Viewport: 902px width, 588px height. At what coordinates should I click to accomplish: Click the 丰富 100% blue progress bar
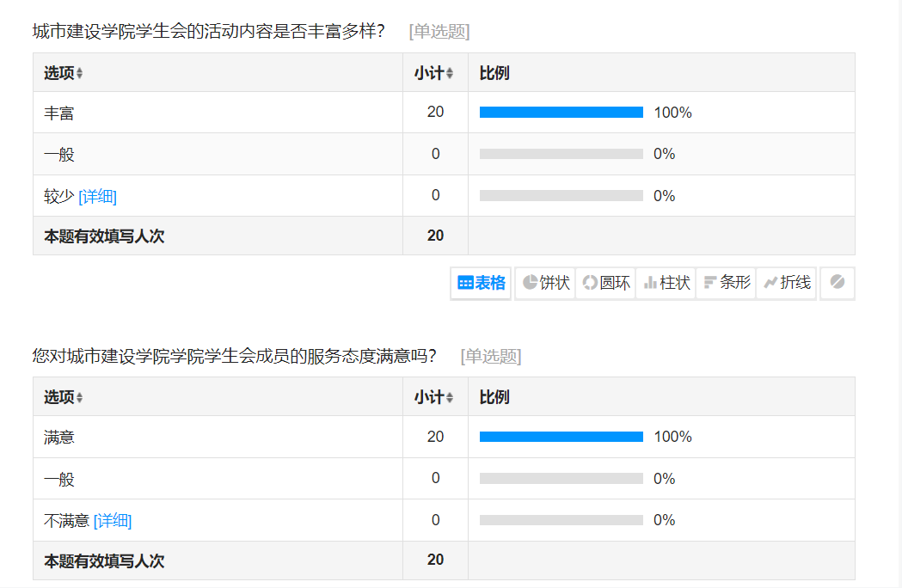point(561,113)
